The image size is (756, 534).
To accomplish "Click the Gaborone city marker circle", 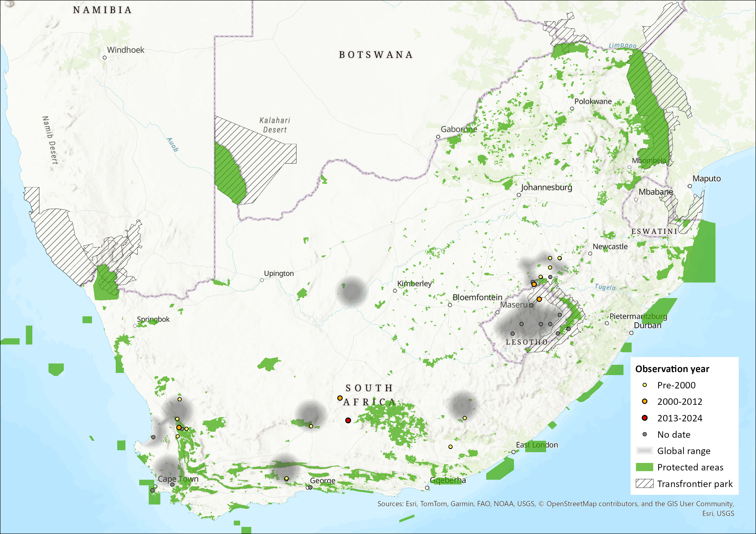I will tap(438, 137).
